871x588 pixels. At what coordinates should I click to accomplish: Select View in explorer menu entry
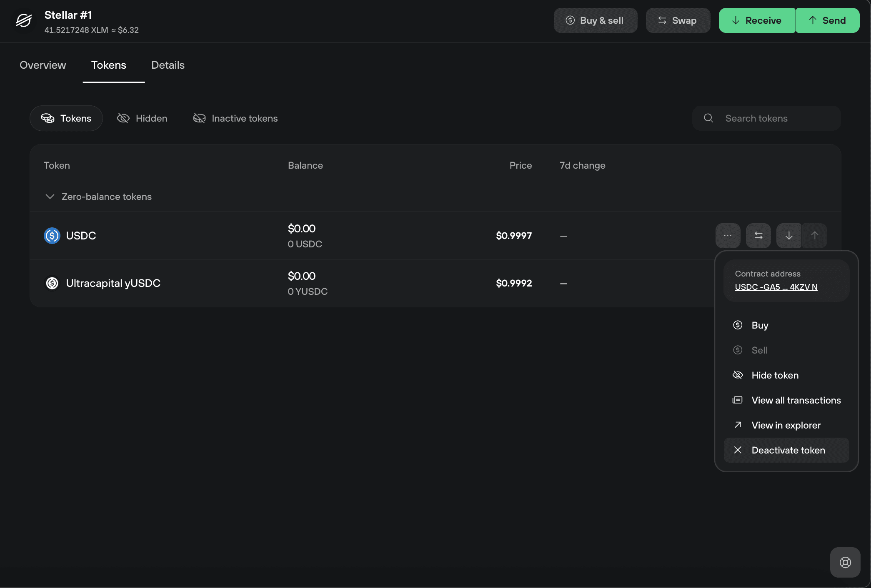[x=786, y=425]
